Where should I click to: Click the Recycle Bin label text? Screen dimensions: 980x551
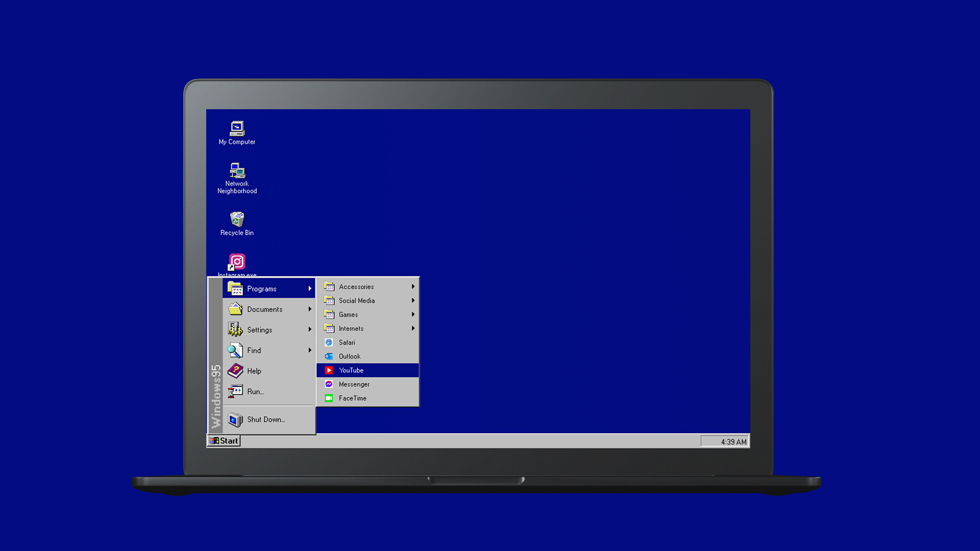[237, 233]
